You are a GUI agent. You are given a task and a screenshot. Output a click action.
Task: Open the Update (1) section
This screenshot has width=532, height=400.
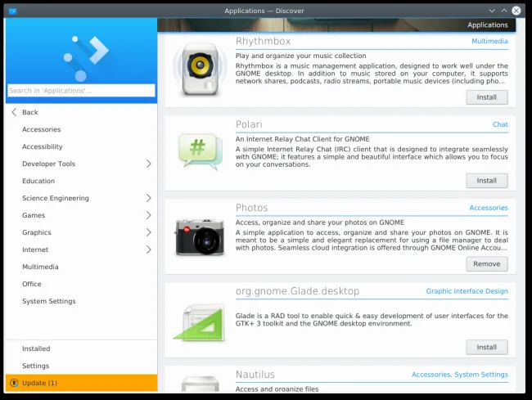81,383
